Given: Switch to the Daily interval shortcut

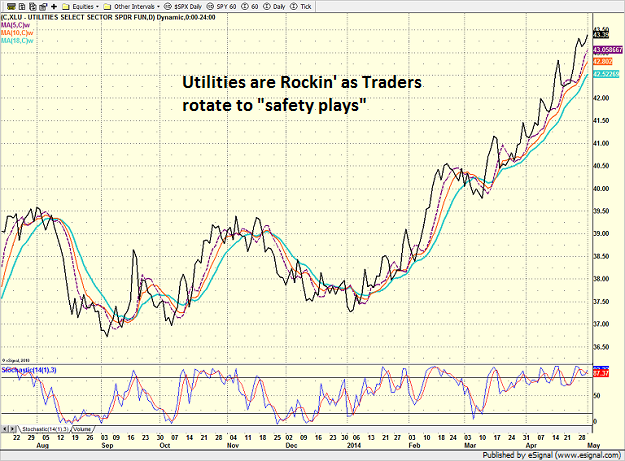Looking at the screenshot, I should [x=274, y=7].
